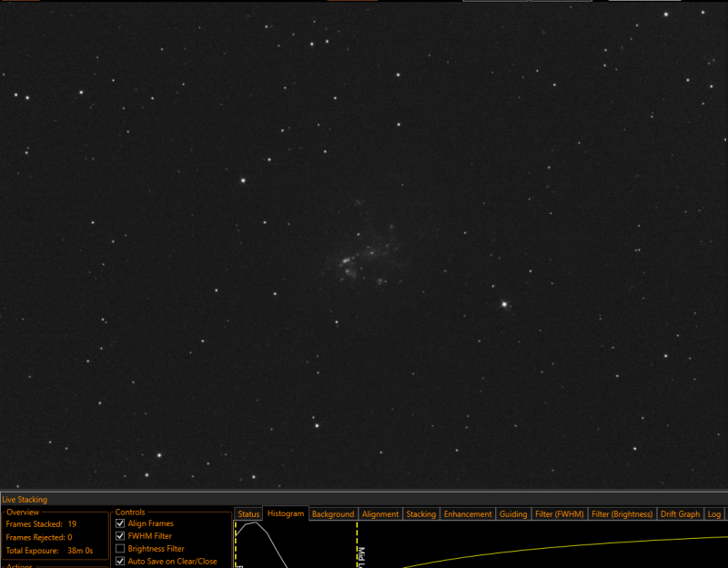The width and height of the screenshot is (728, 568).
Task: Click the black level dashed line at histogram left
Action: coord(236,544)
